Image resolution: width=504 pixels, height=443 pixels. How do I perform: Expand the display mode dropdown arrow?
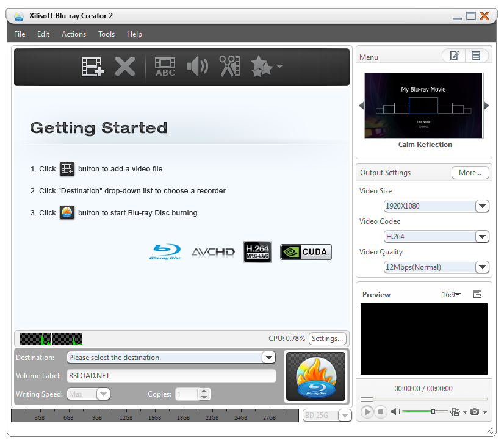pyautogui.click(x=465, y=412)
